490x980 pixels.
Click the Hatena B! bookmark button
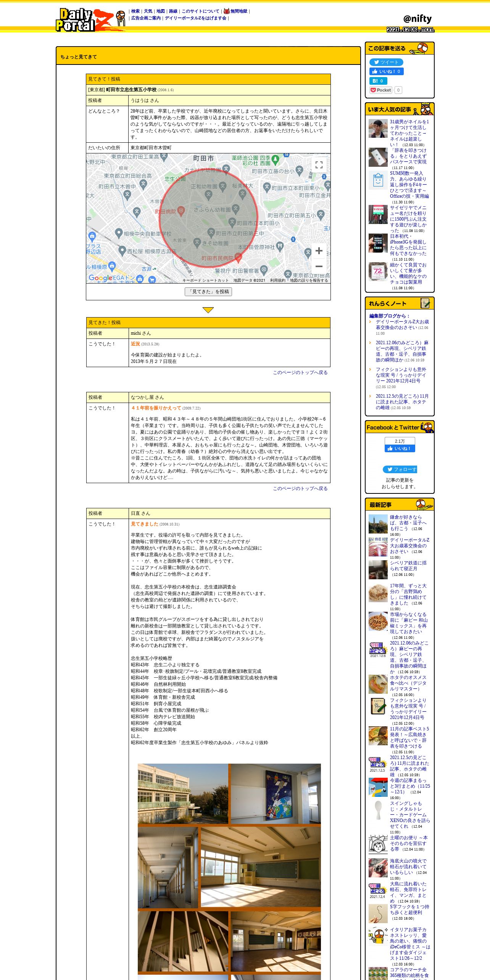click(x=378, y=81)
